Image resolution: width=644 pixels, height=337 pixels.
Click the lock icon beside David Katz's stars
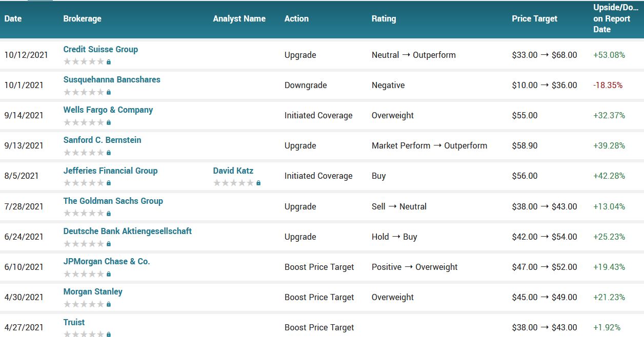pyautogui.click(x=258, y=183)
